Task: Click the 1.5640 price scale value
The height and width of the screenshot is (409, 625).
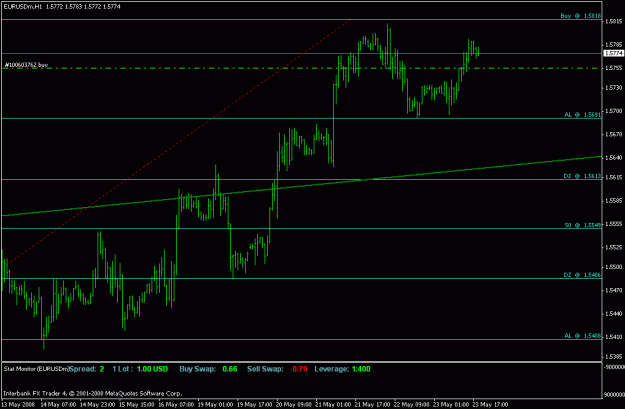Action: (x=614, y=157)
